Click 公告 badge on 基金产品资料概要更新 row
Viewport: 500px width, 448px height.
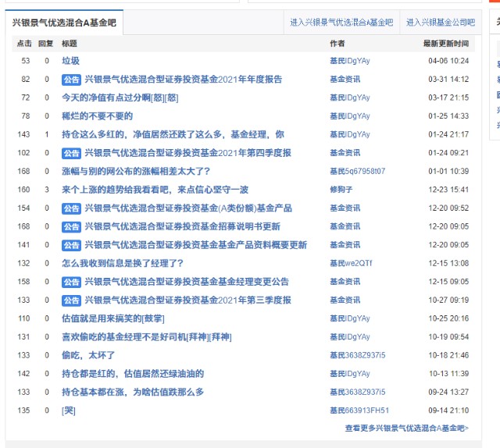click(x=71, y=245)
